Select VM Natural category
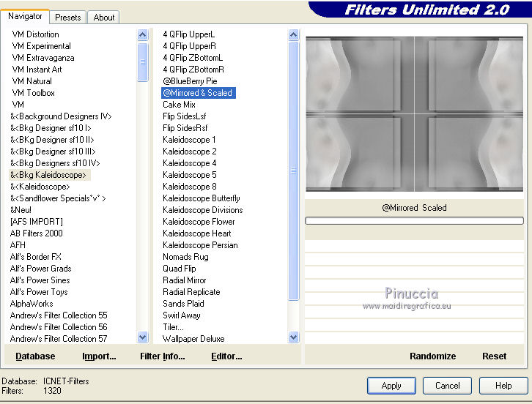This screenshot has height=404, width=532. 32,81
